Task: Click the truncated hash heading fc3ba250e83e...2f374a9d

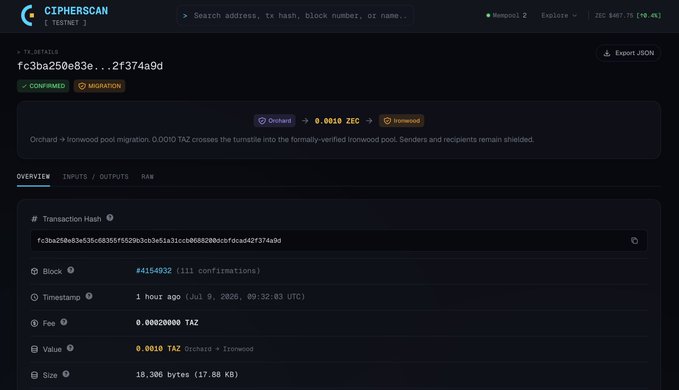Action: click(90, 66)
